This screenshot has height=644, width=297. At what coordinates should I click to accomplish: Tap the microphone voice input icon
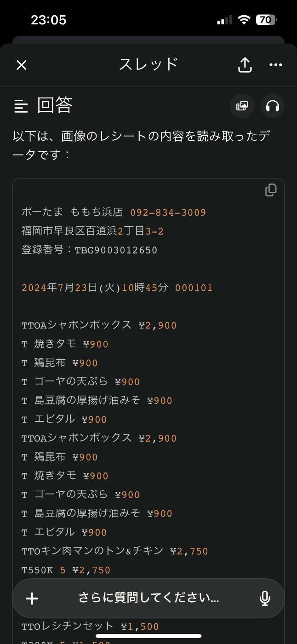[264, 598]
